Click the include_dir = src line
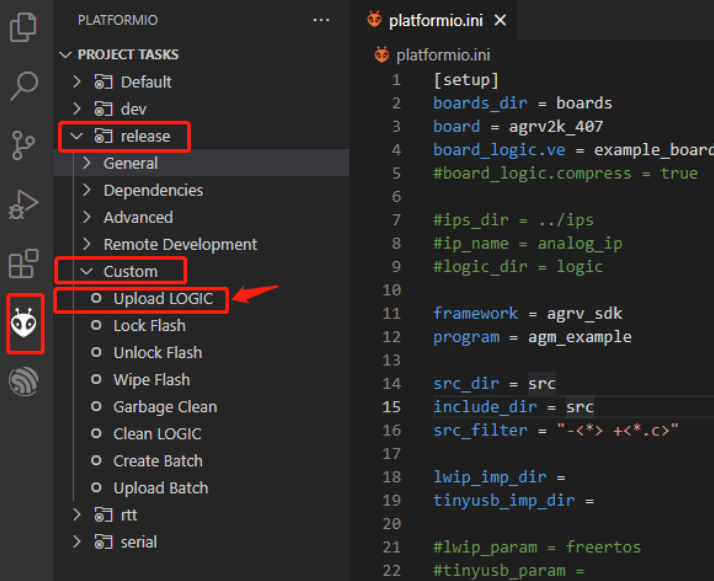This screenshot has width=714, height=581. pos(513,407)
